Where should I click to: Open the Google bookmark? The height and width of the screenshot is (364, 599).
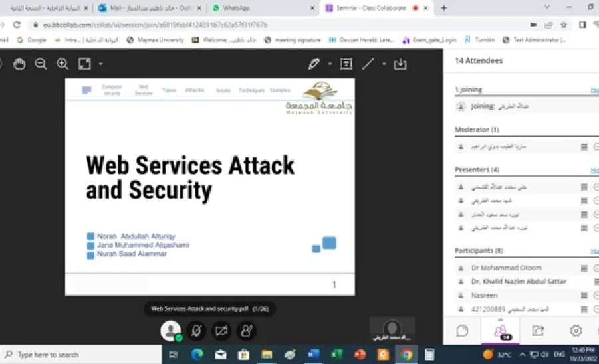click(x=31, y=40)
